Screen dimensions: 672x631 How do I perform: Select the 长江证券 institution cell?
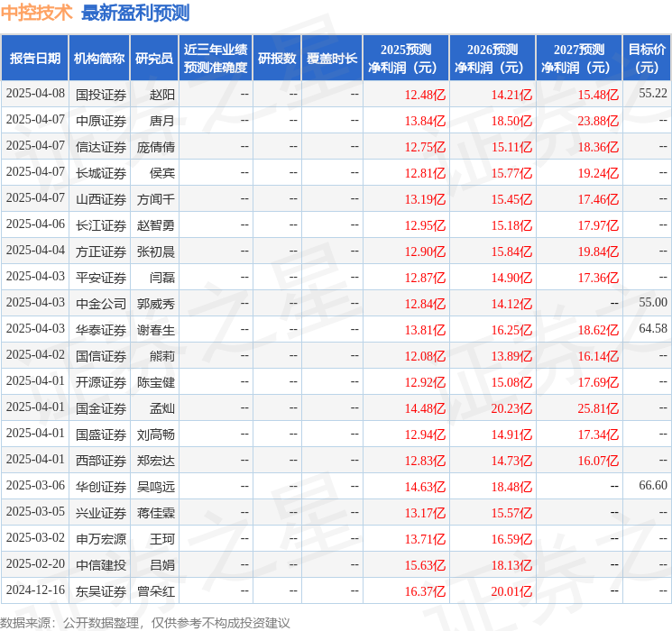[x=101, y=225]
